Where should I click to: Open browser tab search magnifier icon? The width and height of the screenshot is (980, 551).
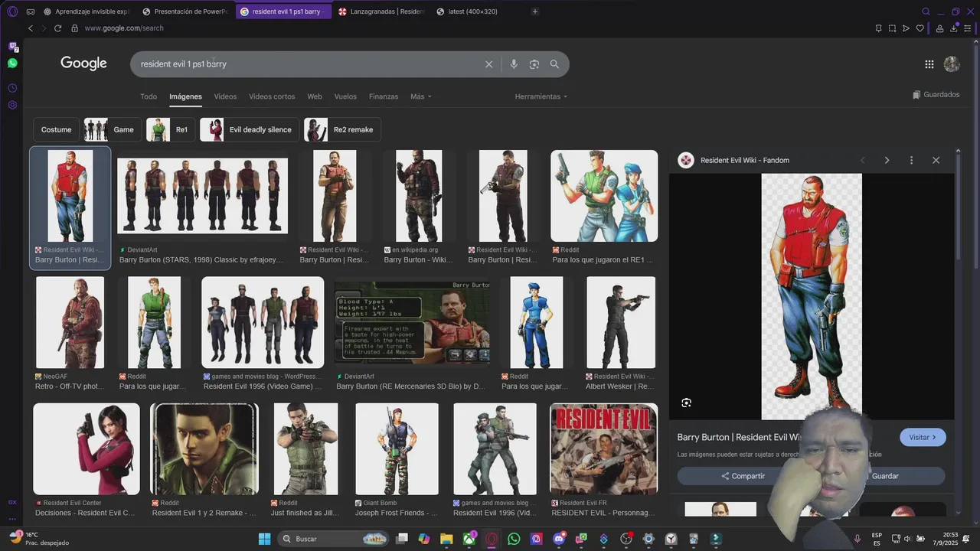(x=926, y=11)
